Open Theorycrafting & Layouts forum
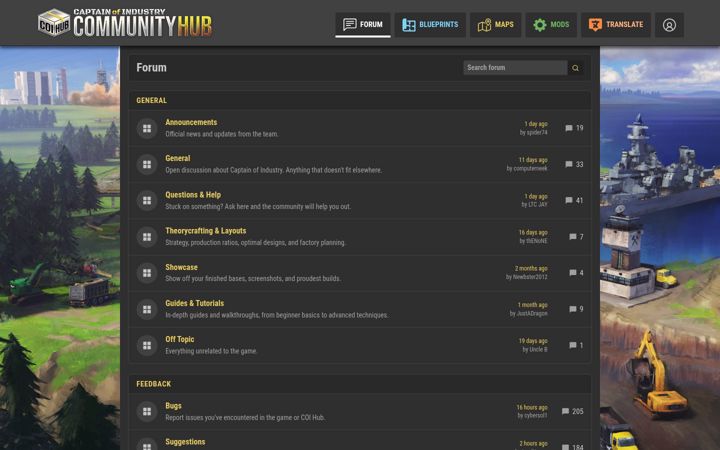 [206, 231]
